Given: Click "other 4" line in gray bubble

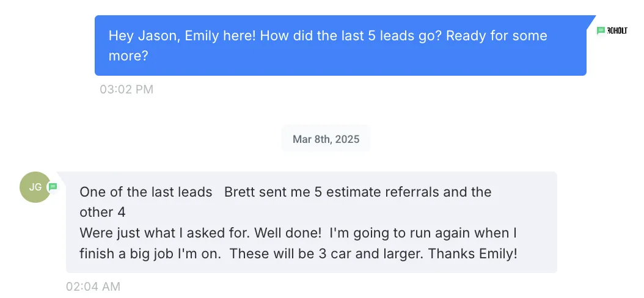Looking at the screenshot, I should click(x=103, y=213).
